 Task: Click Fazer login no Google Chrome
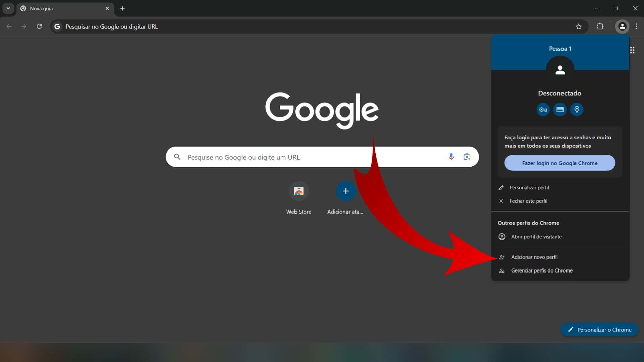pos(560,163)
